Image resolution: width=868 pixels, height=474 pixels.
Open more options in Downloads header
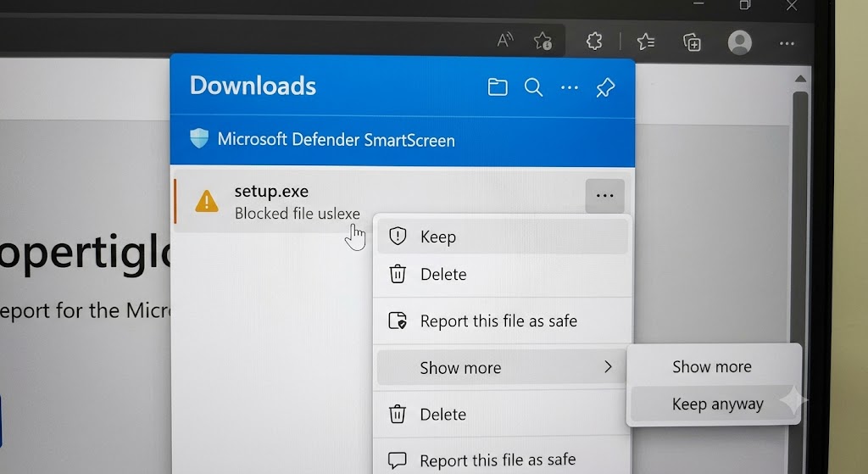pyautogui.click(x=569, y=87)
